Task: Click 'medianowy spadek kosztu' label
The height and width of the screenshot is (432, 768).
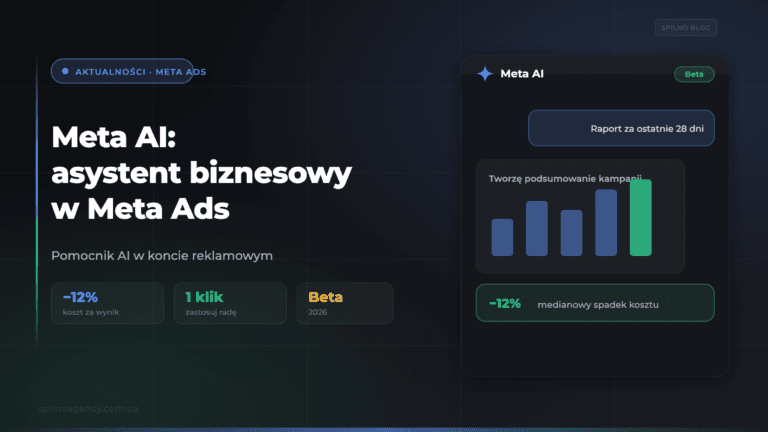Action: (x=598, y=305)
